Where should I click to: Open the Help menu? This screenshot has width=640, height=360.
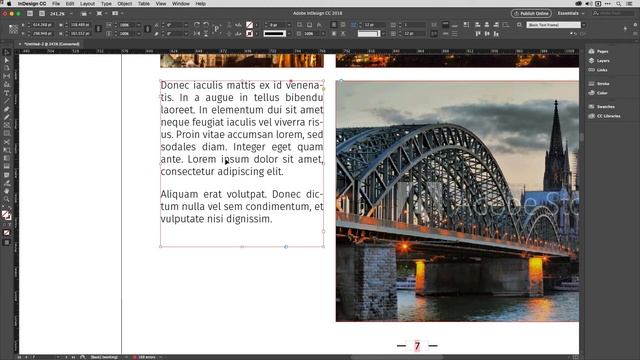[x=200, y=3]
